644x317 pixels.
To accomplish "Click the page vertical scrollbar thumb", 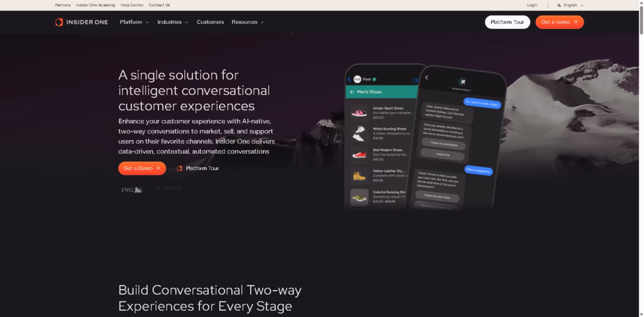I will (x=641, y=21).
